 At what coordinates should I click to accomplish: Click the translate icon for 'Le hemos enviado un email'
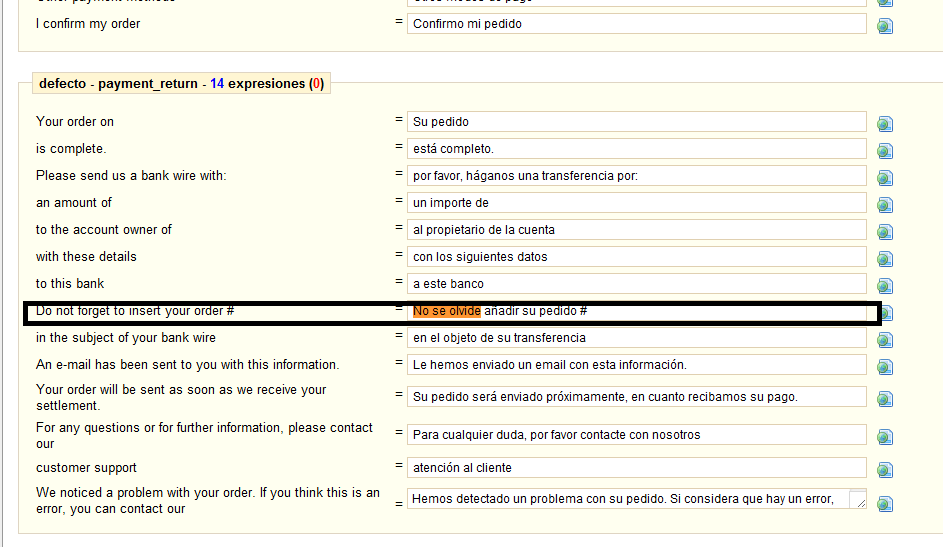click(x=885, y=367)
